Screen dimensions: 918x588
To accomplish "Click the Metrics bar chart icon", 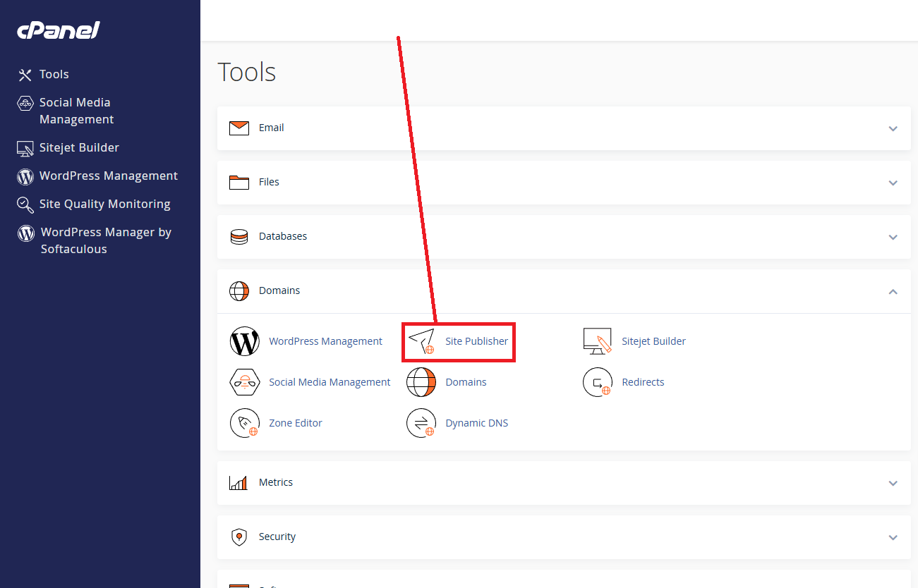I will tap(238, 483).
